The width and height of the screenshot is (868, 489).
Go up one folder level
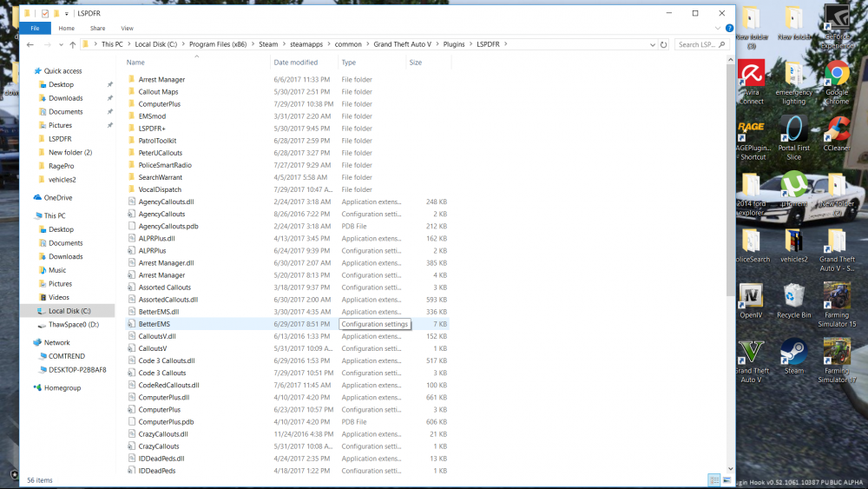[73, 44]
